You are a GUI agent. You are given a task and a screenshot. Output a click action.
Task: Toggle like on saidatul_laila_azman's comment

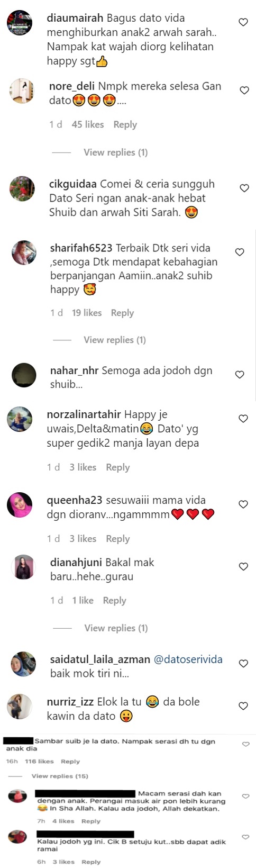coord(243,664)
